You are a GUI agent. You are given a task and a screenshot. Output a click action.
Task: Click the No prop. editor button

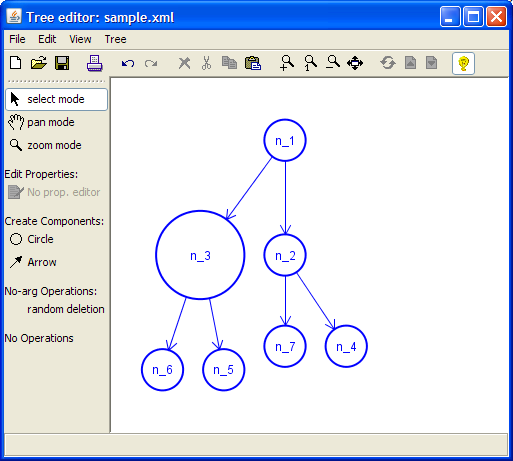coord(54,192)
